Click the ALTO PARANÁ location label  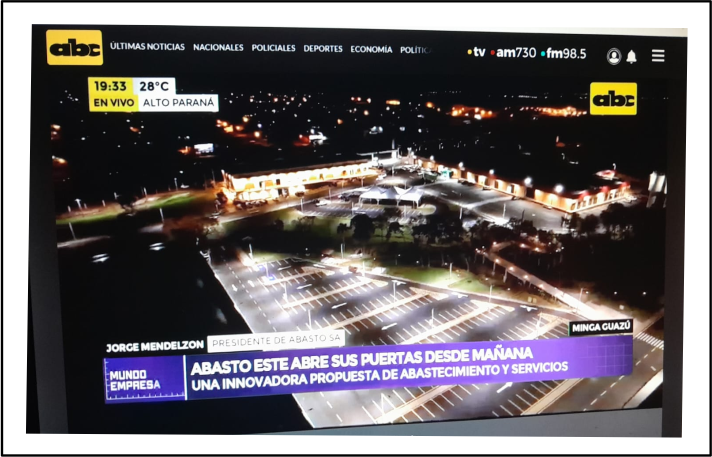pyautogui.click(x=178, y=103)
